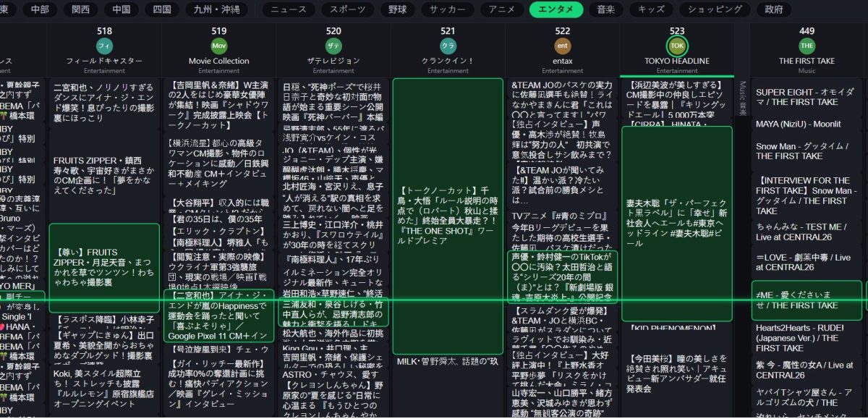The width and height of the screenshot is (868, 419).
Task: Click the Music 音楽 vertical section label
Action: [741, 98]
